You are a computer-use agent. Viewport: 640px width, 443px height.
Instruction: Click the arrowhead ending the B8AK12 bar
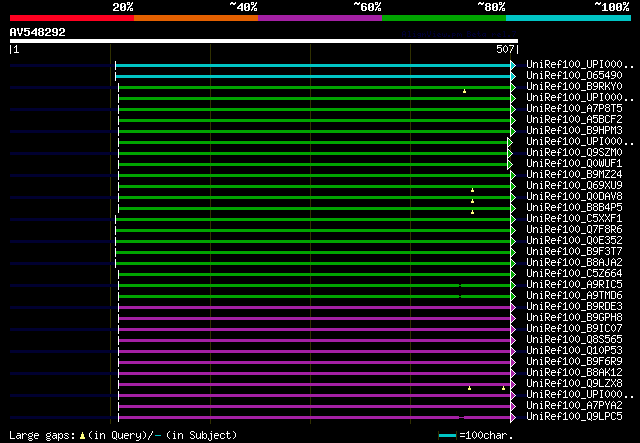click(513, 374)
